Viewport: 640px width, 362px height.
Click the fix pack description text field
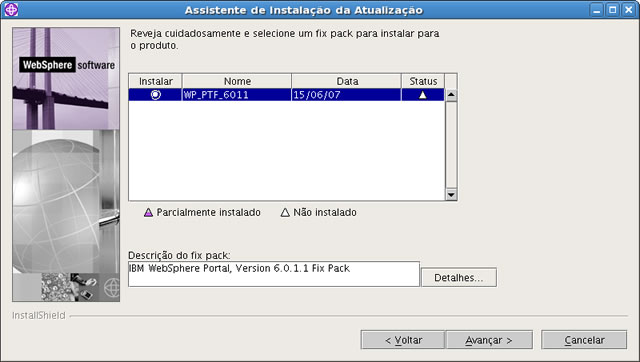[274, 274]
